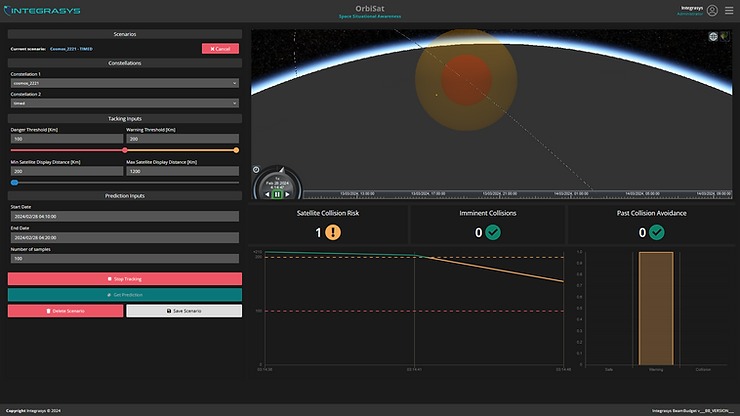Click the Satellite Collision Risk heading
Screen dimensions: 740x416
click(x=328, y=213)
